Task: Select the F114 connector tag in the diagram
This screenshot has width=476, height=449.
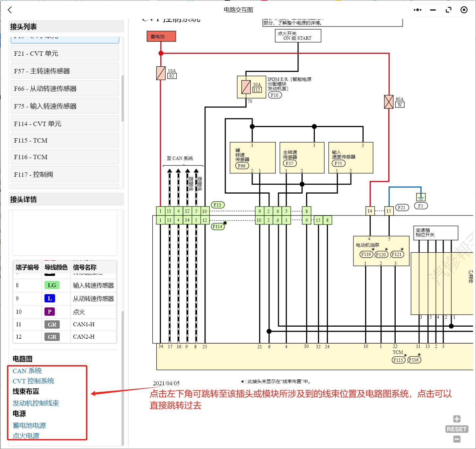Action: coord(217,226)
